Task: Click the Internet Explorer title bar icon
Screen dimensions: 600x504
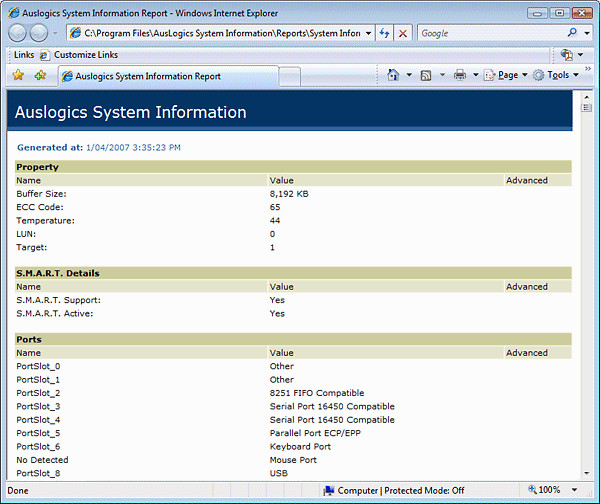Action: tap(14, 13)
